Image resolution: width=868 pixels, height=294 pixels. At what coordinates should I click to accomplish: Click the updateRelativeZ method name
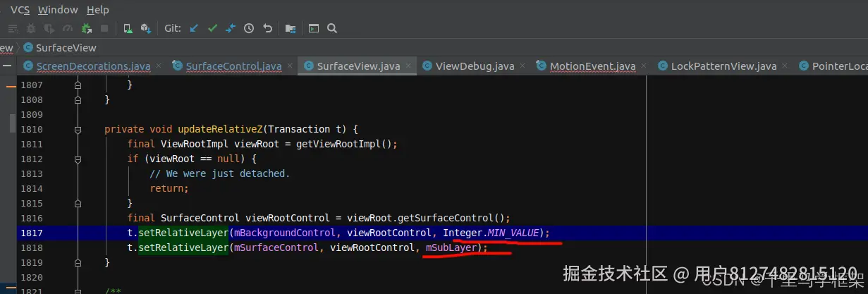pyautogui.click(x=220, y=129)
